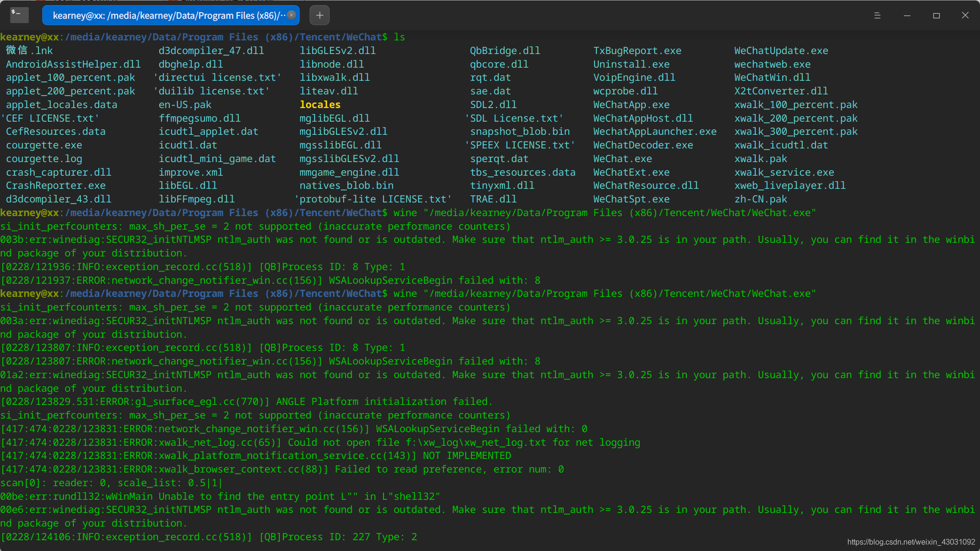Viewport: 980px width, 551px height.
Task: Click the 微信.lnk file name
Action: click(x=29, y=50)
